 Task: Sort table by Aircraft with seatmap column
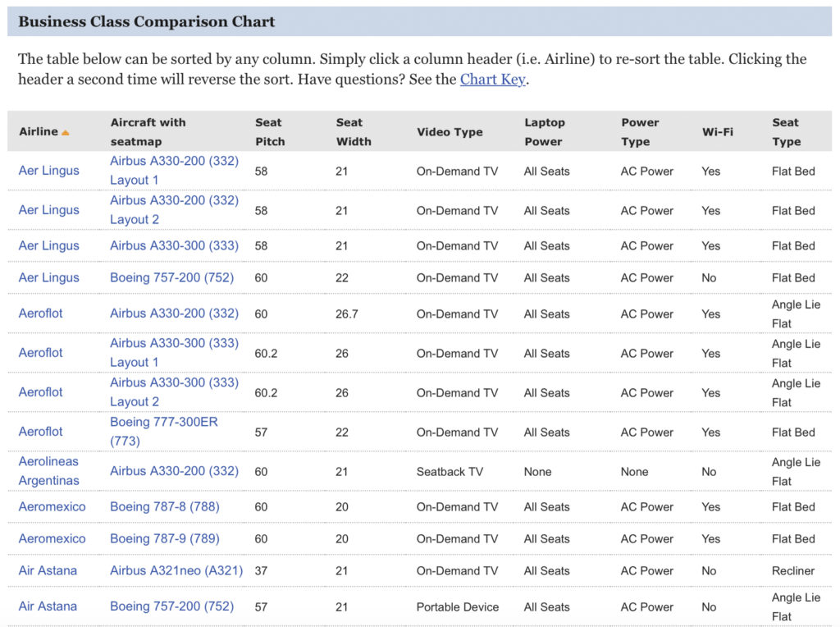(148, 130)
